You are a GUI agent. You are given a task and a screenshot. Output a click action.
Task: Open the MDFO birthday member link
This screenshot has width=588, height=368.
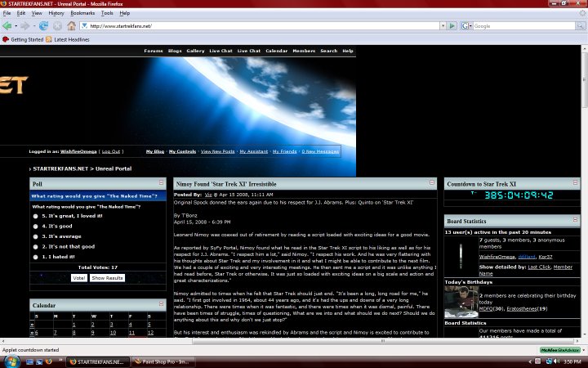[x=486, y=308]
